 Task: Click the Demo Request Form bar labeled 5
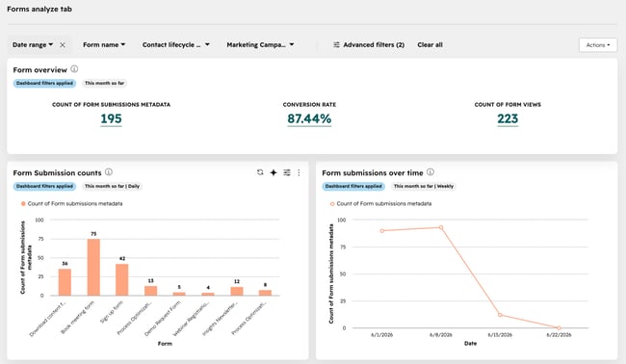pos(179,294)
